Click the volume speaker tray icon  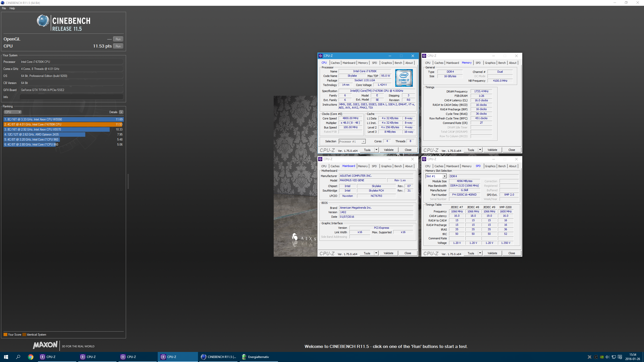[x=608, y=357]
